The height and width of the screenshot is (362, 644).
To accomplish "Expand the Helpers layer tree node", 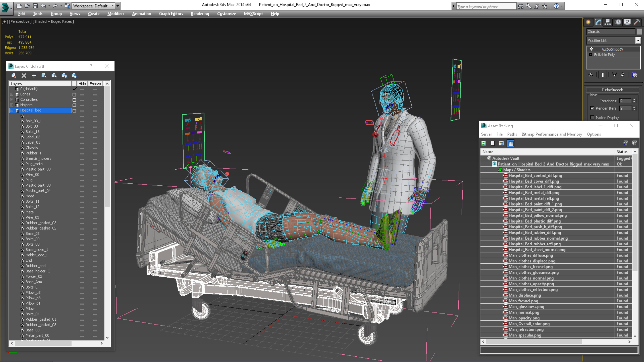I will (11, 105).
